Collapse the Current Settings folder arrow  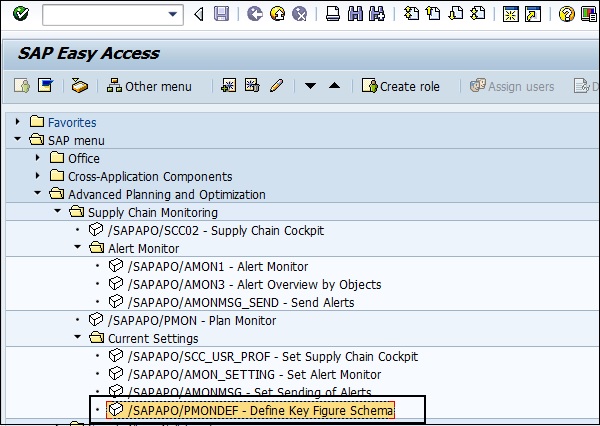click(78, 337)
